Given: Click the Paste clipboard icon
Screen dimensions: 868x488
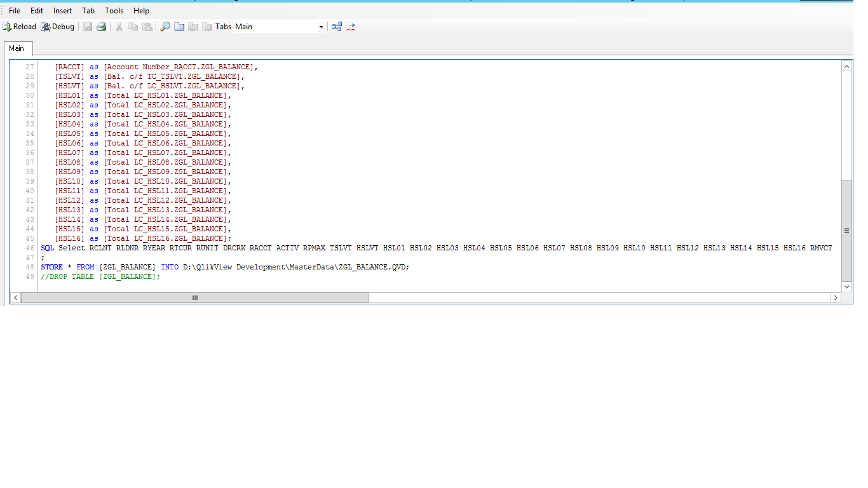Looking at the screenshot, I should pos(147,27).
